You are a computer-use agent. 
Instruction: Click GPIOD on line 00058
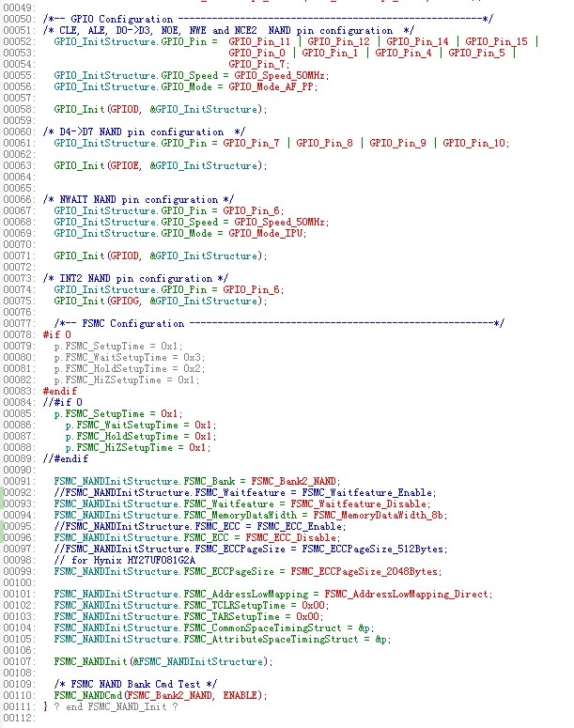point(124,109)
